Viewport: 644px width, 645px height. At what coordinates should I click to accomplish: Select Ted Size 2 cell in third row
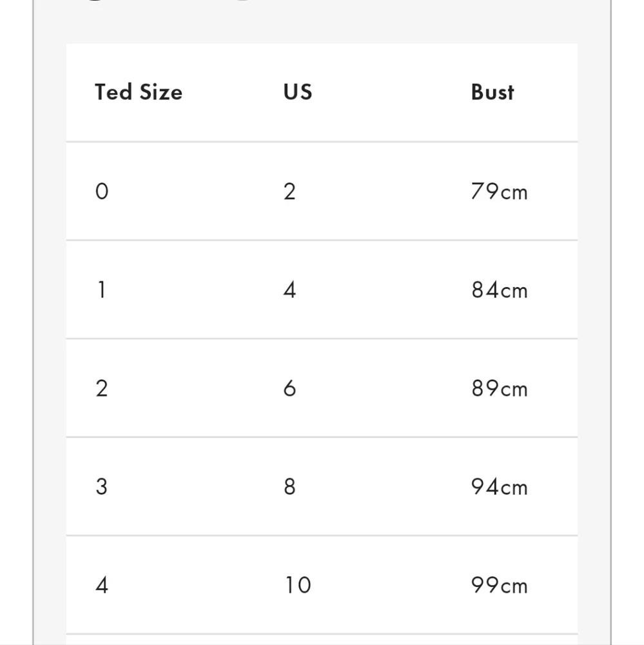[102, 388]
